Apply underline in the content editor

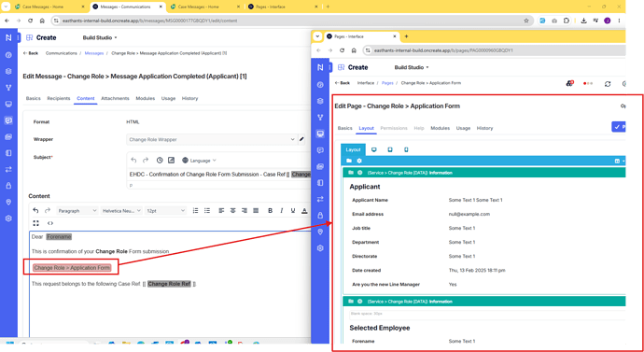(x=293, y=211)
